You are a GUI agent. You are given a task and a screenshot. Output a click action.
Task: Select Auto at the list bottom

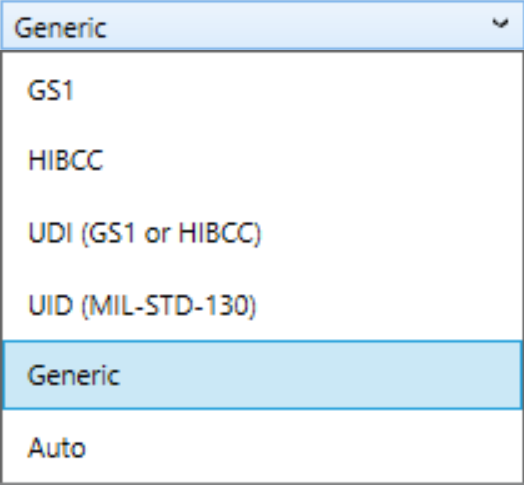click(262, 447)
